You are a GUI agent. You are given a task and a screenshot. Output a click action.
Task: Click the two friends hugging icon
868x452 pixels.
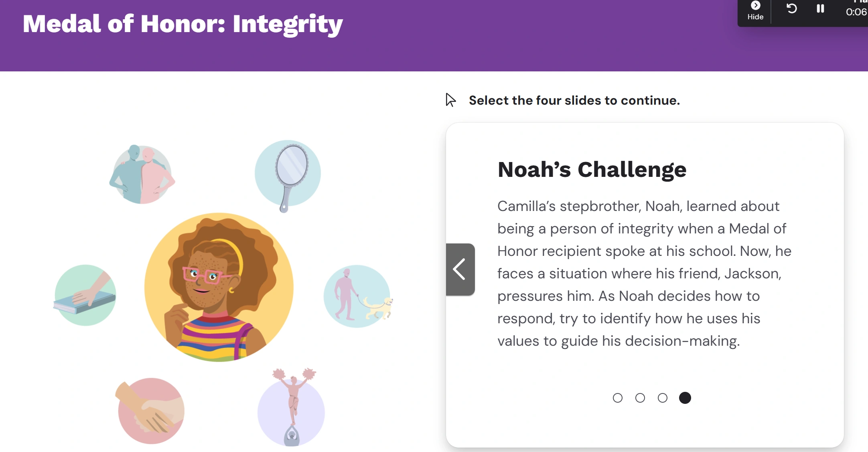pyautogui.click(x=142, y=175)
